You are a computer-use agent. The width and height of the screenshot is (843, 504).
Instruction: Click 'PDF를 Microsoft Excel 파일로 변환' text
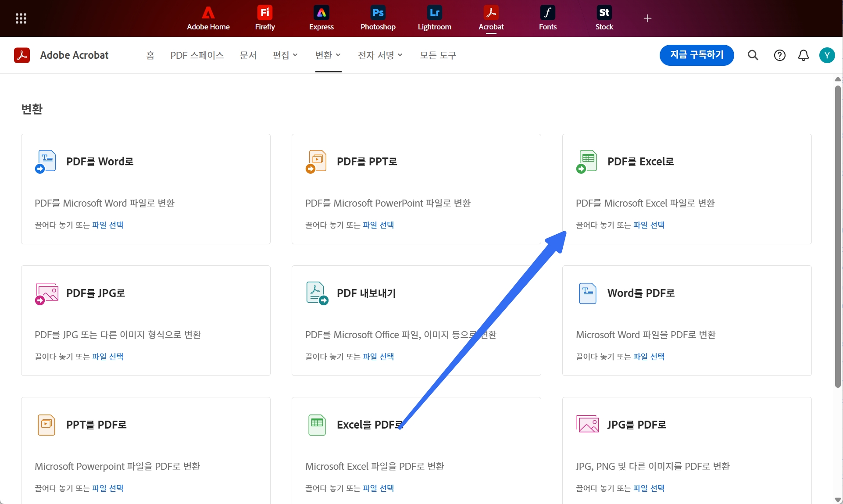point(646,203)
